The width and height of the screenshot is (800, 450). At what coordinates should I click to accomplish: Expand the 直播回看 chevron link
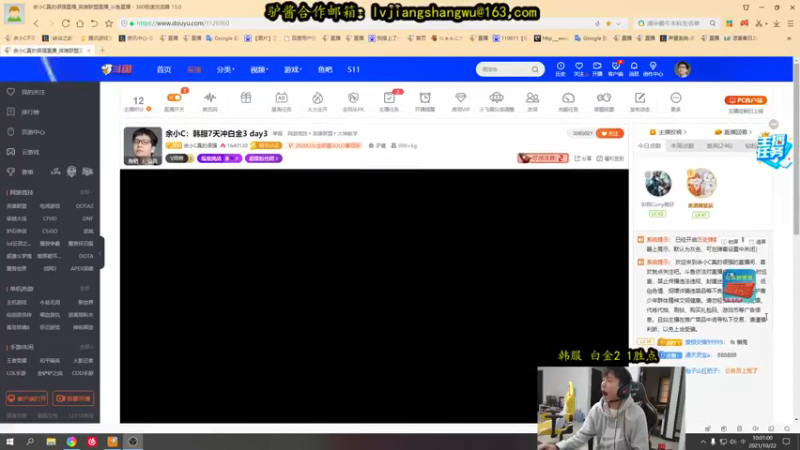point(733,132)
